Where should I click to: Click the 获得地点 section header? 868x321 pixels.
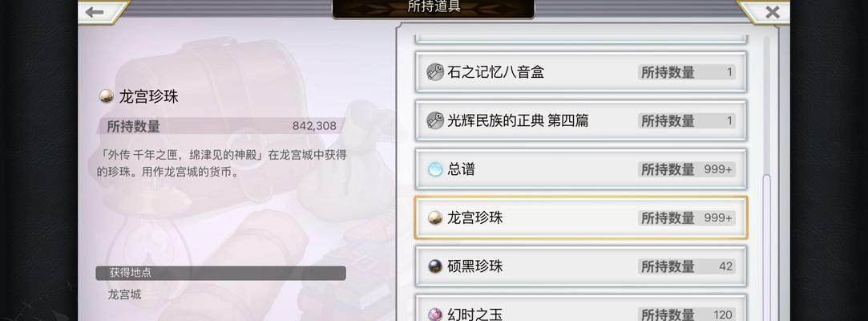221,273
